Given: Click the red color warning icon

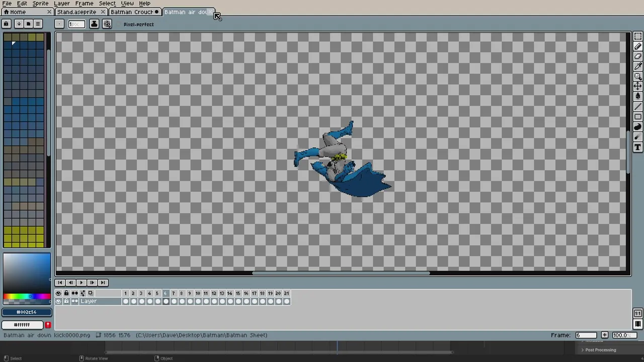Looking at the screenshot, I should [x=48, y=325].
